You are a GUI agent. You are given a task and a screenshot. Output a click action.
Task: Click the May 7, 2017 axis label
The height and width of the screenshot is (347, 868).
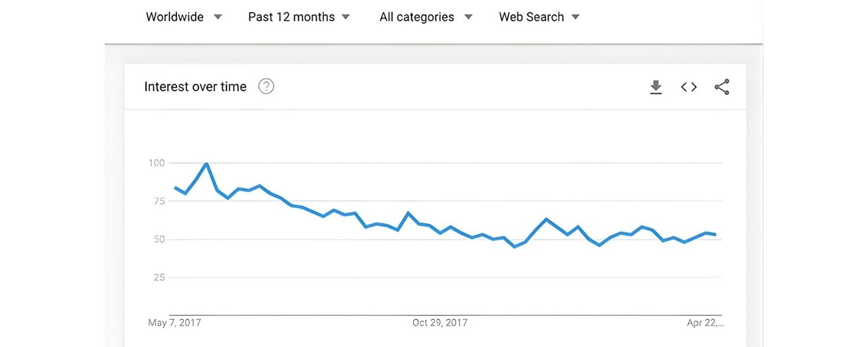tap(174, 323)
